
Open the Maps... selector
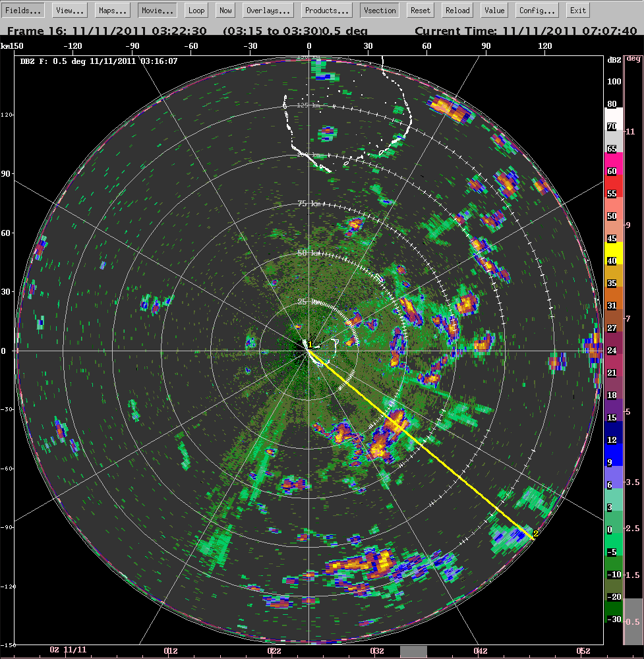point(113,11)
